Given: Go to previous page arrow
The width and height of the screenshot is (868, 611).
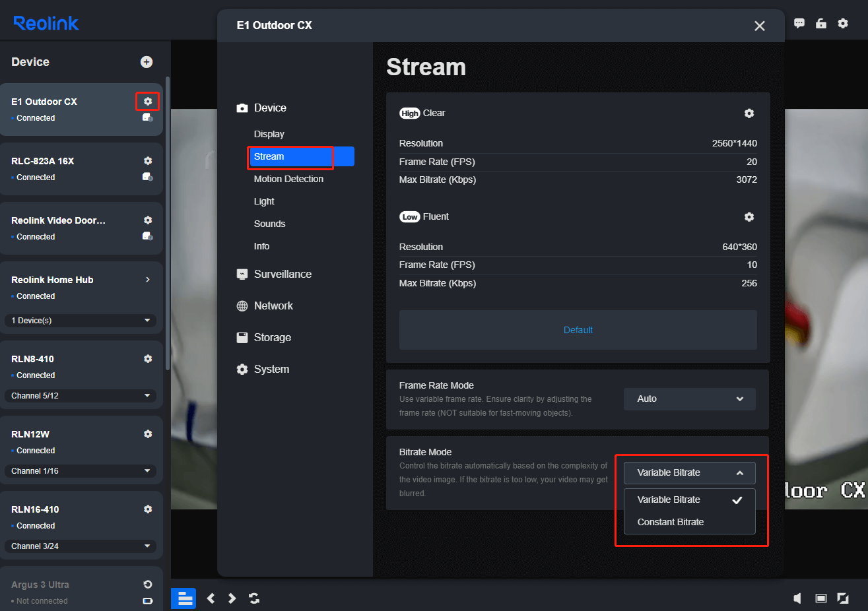Looking at the screenshot, I should pyautogui.click(x=211, y=598).
